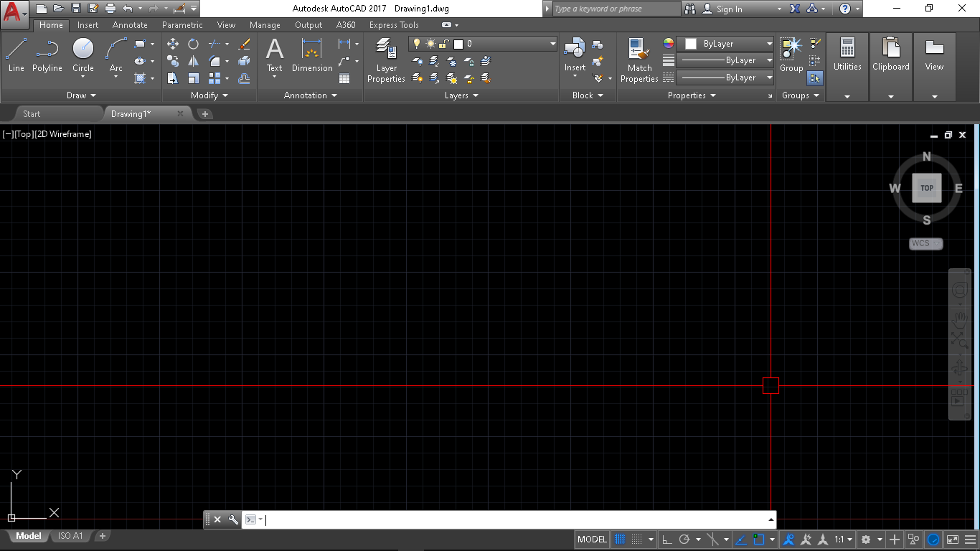Expand the Utilities panel
Screen dimensions: 980x551
point(847,96)
